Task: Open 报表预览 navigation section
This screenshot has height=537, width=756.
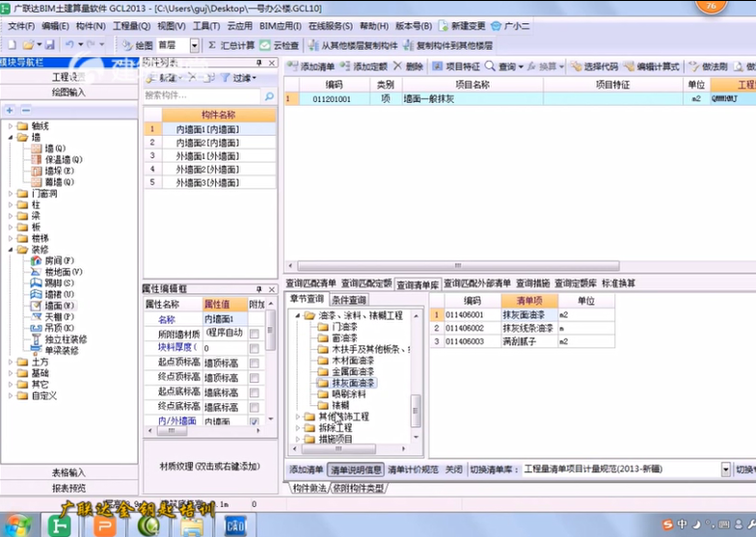Action: (x=69, y=488)
